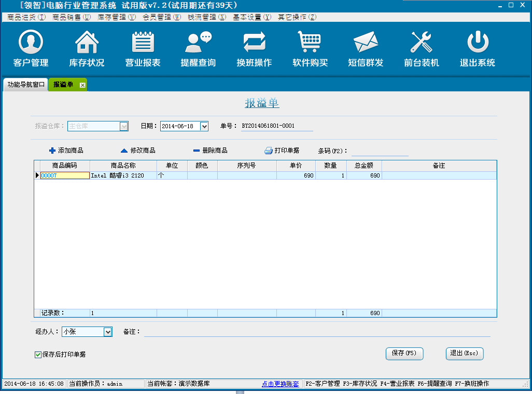Click the 库存状况 house icon

87,43
